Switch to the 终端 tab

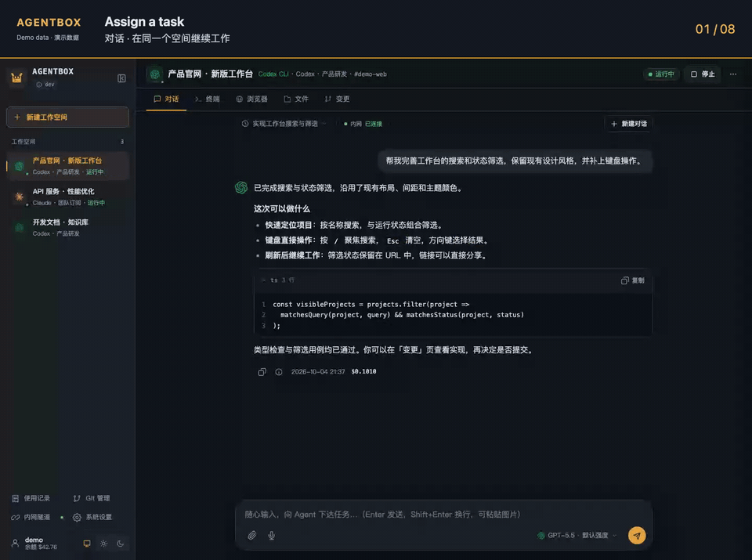[207, 99]
